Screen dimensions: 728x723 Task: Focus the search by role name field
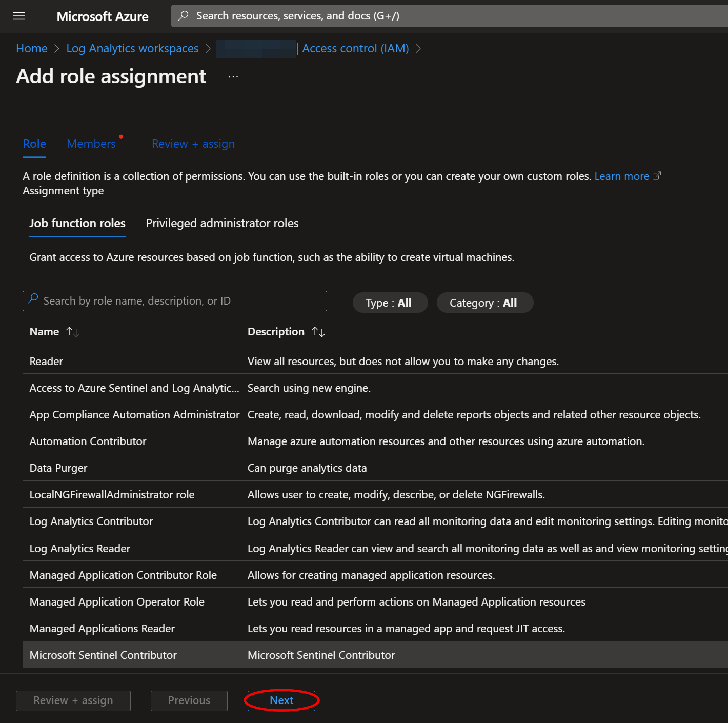175,301
